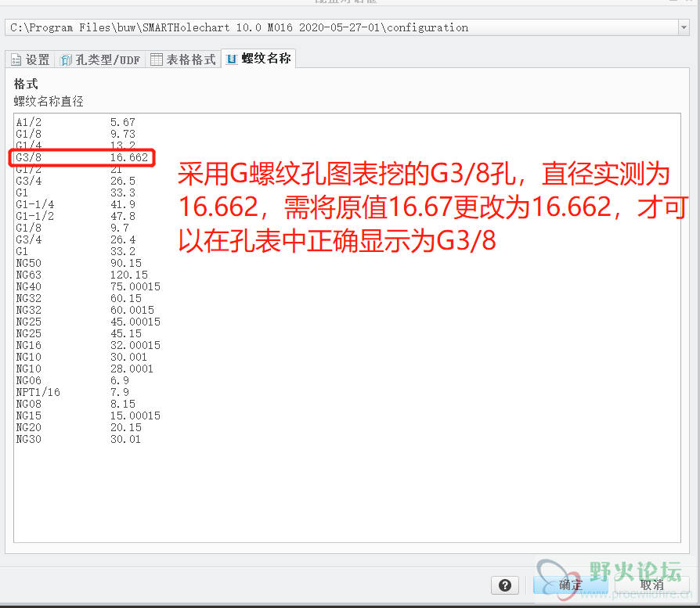Image resolution: width=700 pixels, height=608 pixels.
Task: Click the diameter value 75.00015
Action: [135, 286]
